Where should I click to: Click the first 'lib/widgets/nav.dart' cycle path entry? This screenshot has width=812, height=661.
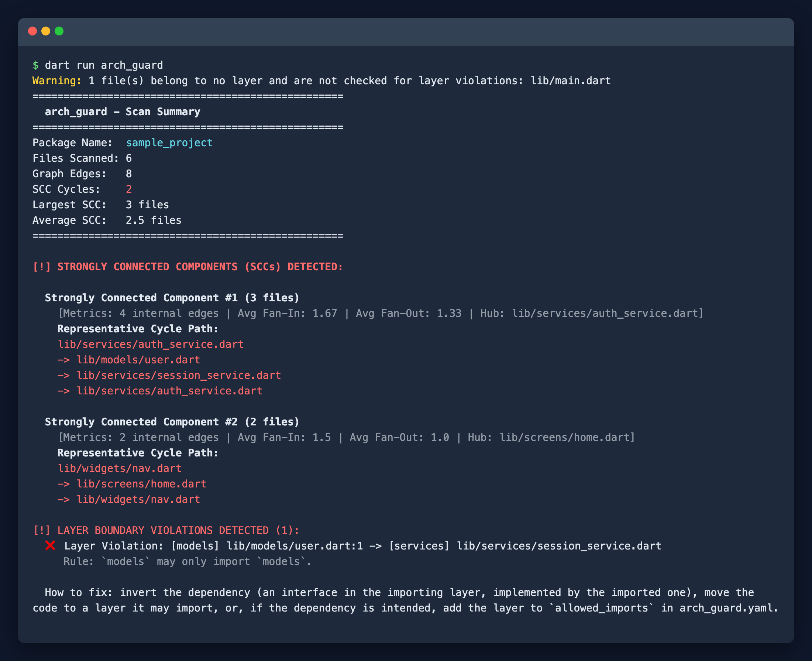pyautogui.click(x=120, y=468)
